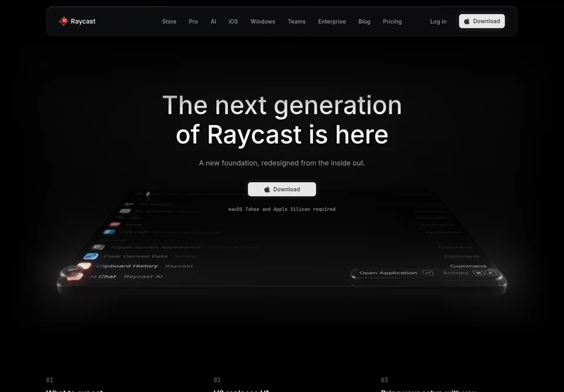This screenshot has width=564, height=392.
Task: Click the Apple icon in header Download button
Action: [x=466, y=21]
